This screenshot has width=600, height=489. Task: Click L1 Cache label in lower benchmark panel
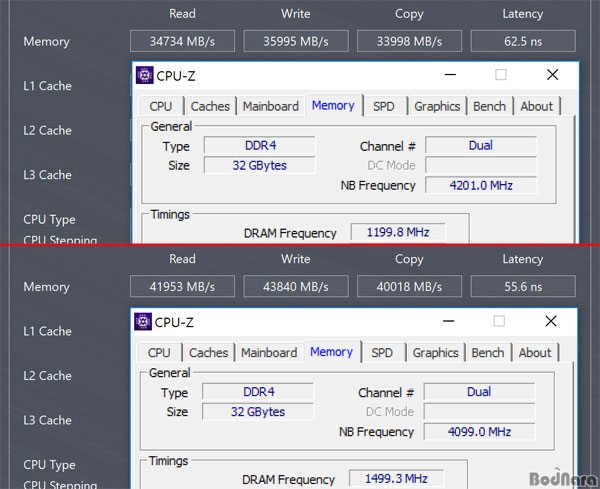tap(47, 331)
